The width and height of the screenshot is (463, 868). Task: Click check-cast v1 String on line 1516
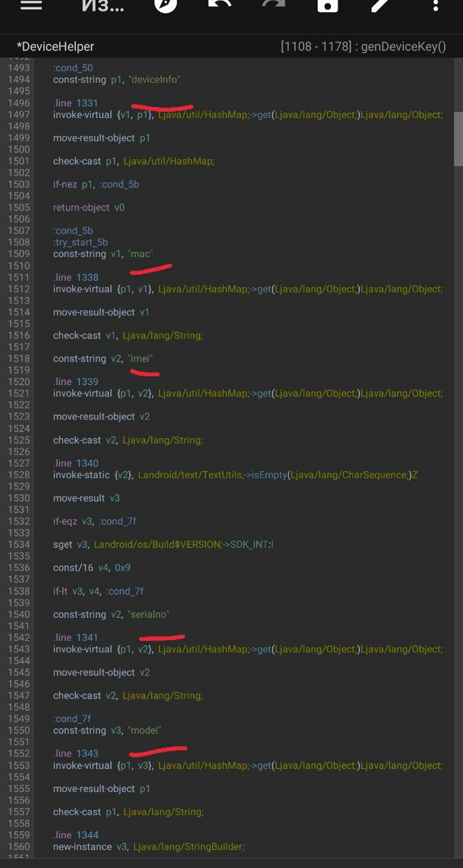tap(128, 335)
